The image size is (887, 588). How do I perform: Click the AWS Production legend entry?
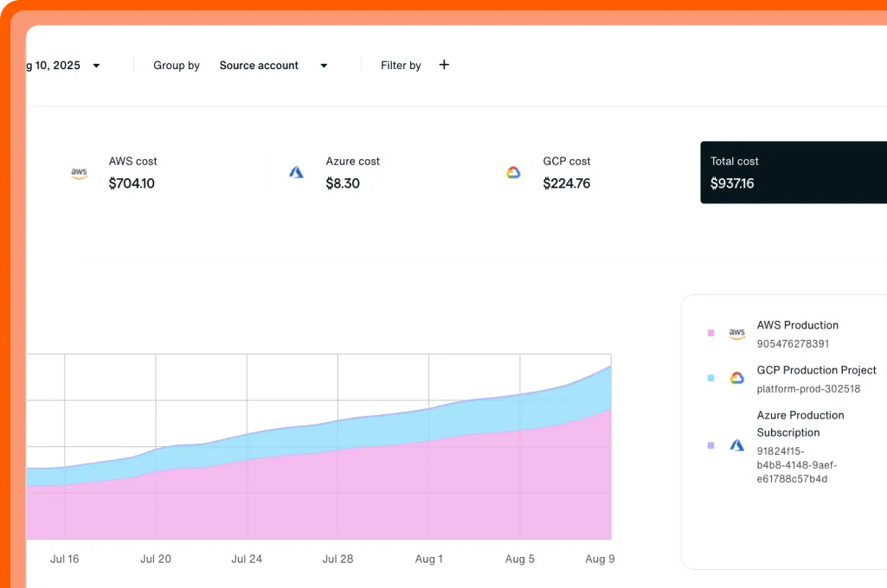click(x=798, y=325)
